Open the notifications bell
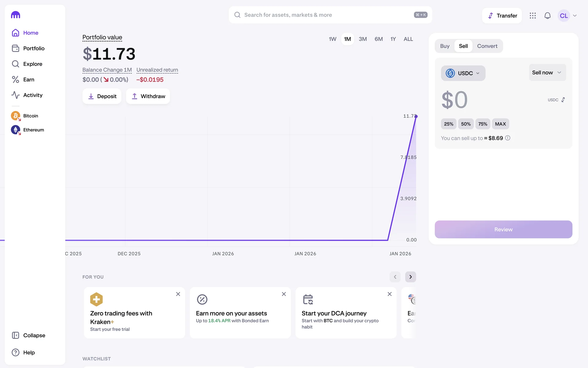 pos(547,16)
